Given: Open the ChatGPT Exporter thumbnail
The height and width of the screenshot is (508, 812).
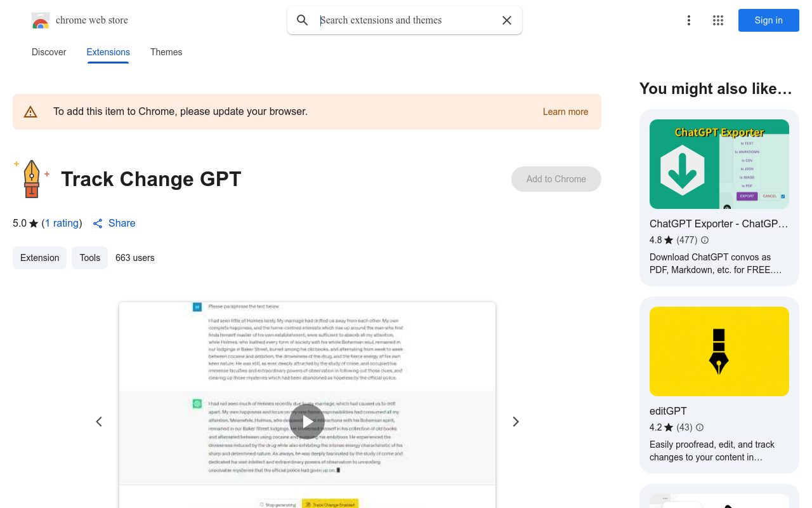Looking at the screenshot, I should (x=719, y=164).
